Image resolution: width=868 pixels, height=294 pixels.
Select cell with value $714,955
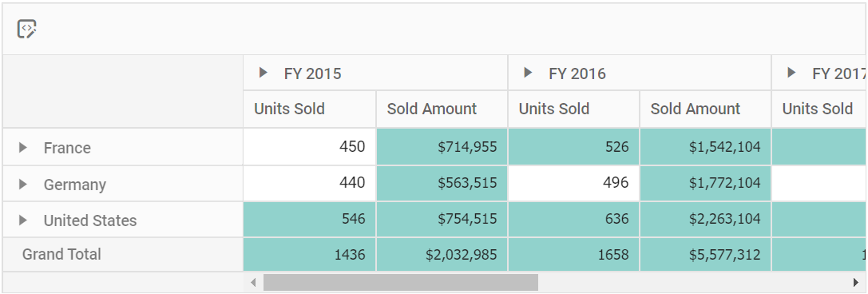442,147
